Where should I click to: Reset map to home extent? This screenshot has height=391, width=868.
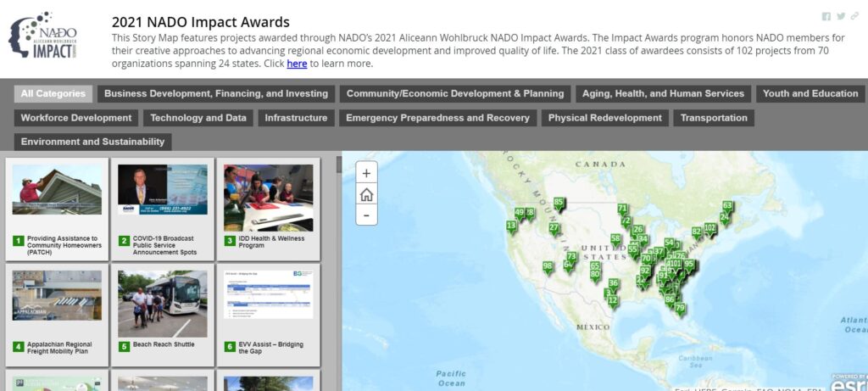(x=366, y=194)
